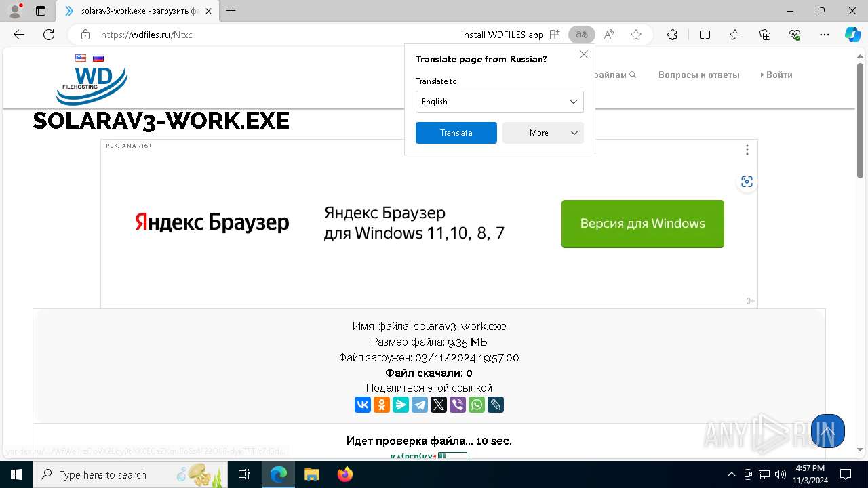Viewport: 868px width, 488px height.
Task: Share link via teal arrow messenger icon
Action: pyautogui.click(x=401, y=405)
